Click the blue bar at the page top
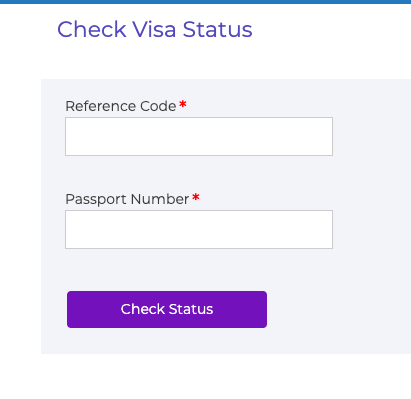 (205, 2)
